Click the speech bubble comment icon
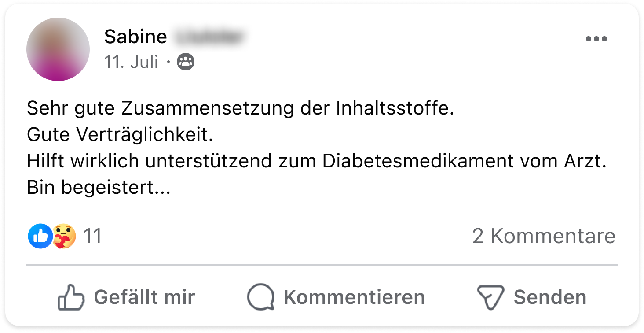This screenshot has height=333, width=644. pyautogui.click(x=261, y=297)
